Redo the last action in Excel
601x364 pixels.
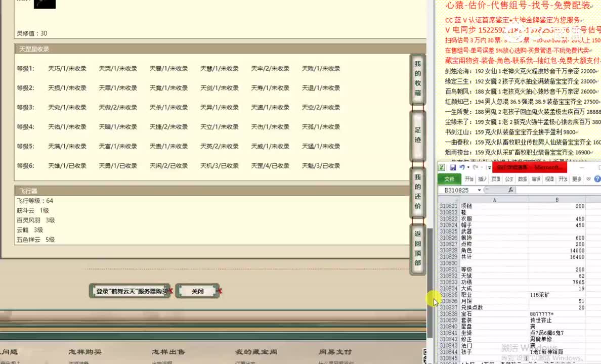(x=476, y=168)
